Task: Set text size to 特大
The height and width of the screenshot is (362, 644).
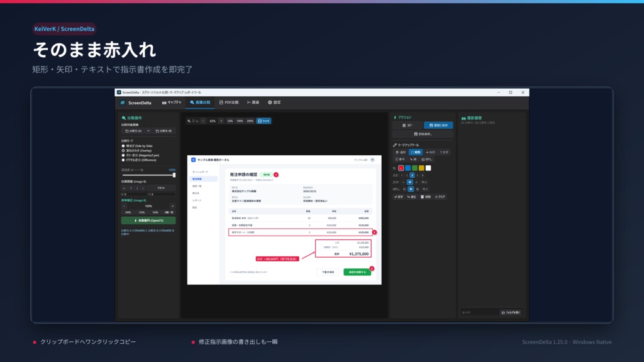Action: pyautogui.click(x=425, y=182)
